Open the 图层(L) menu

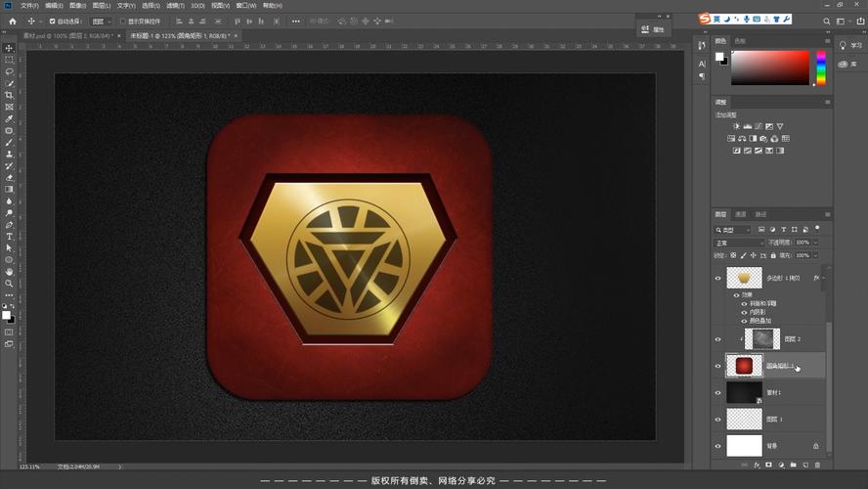pyautogui.click(x=102, y=6)
